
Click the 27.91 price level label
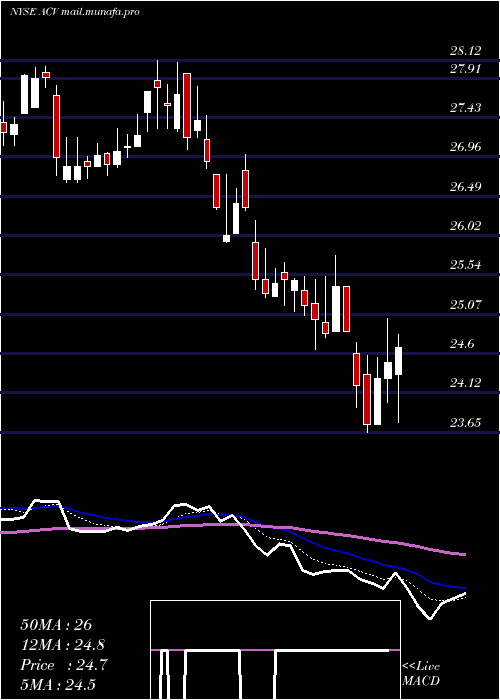click(x=466, y=69)
